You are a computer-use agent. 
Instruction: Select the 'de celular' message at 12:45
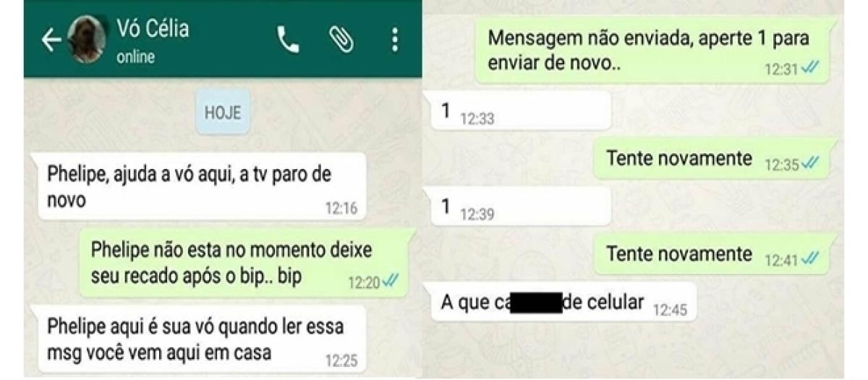[563, 303]
